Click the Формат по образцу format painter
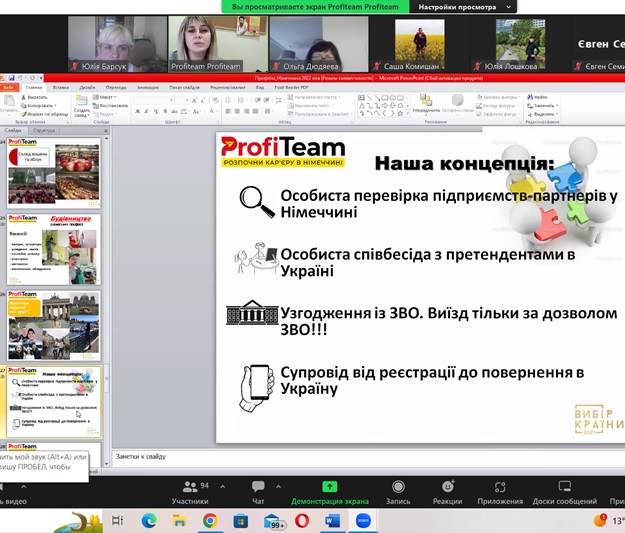This screenshot has height=533, width=625. tap(44, 114)
